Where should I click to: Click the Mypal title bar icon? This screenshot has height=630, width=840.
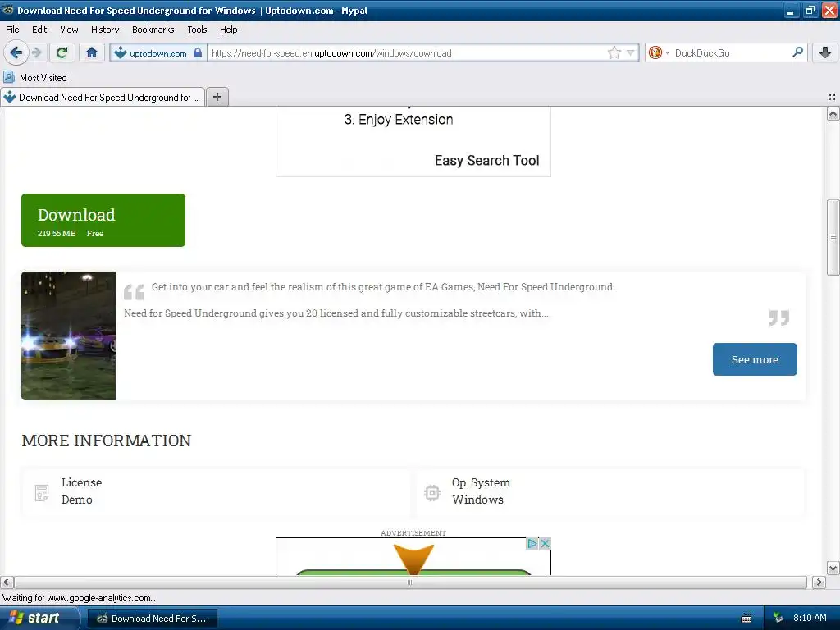click(x=8, y=10)
